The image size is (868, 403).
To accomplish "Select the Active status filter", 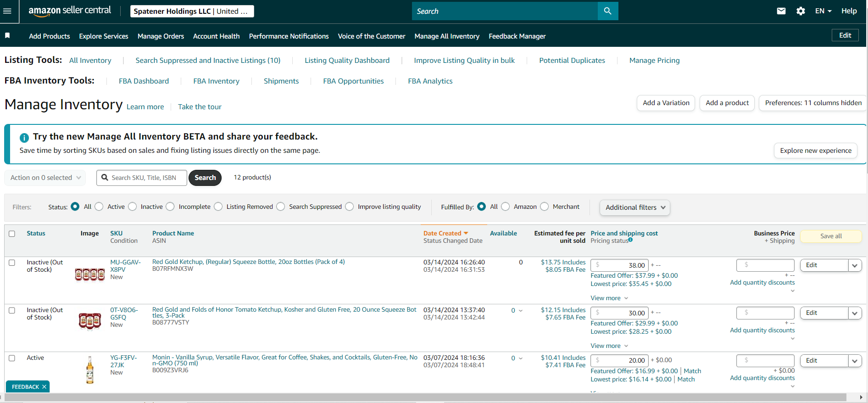I will tap(99, 207).
